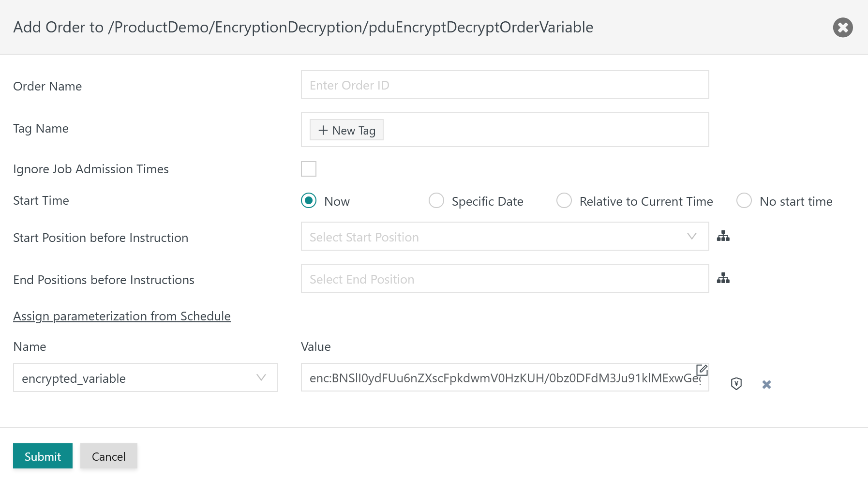This screenshot has width=868, height=482.
Task: Open Assign parameterization from Schedule link
Action: pyautogui.click(x=122, y=316)
